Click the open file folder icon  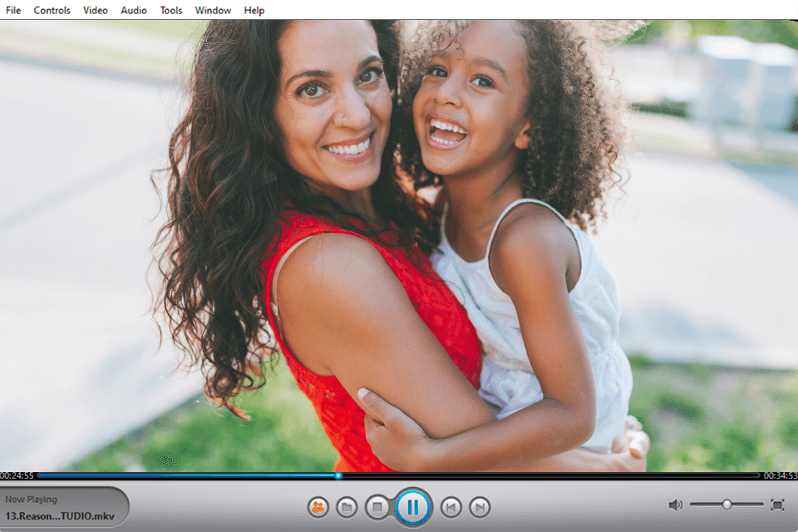348,505
